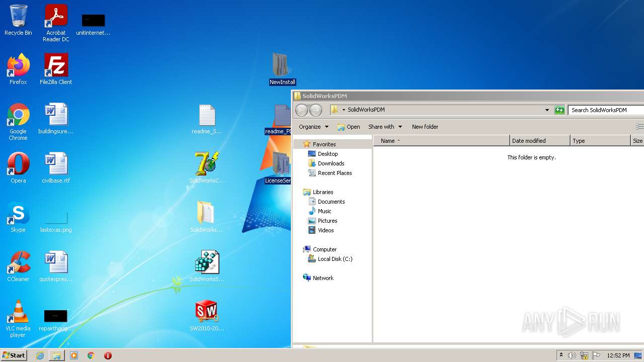
Task: Select civilbase.rtf document icon
Action: [x=56, y=168]
